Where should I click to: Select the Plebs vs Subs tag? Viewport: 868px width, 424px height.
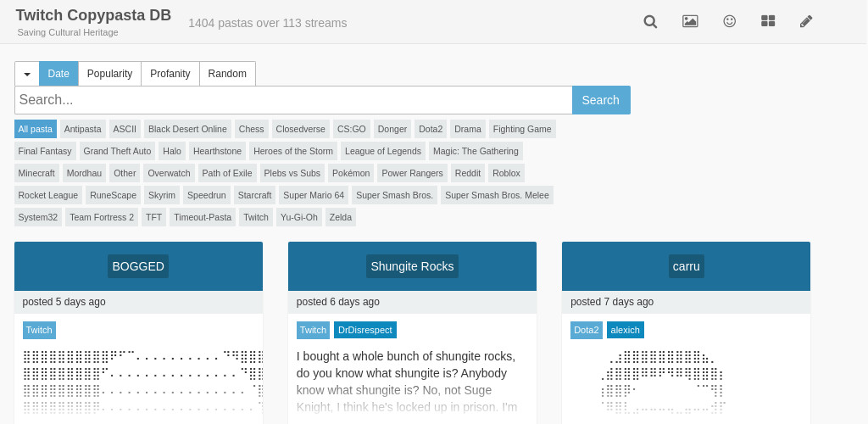click(292, 173)
